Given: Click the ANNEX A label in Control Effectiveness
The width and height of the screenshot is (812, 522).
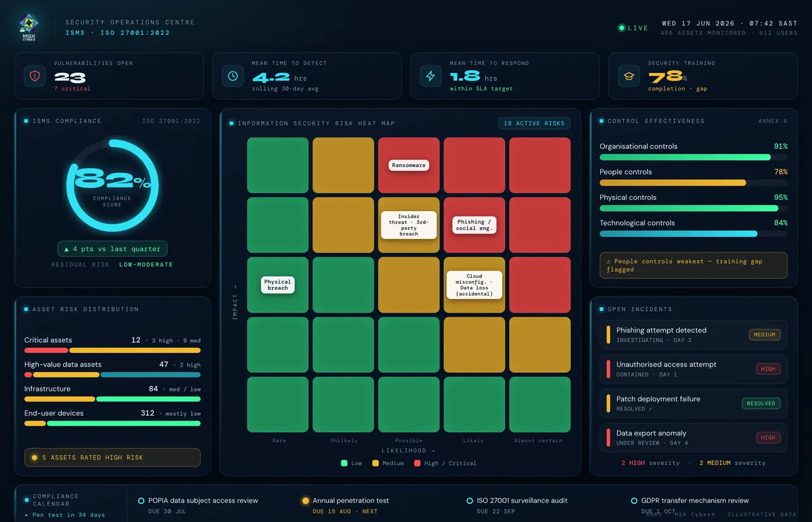Looking at the screenshot, I should click(x=773, y=121).
